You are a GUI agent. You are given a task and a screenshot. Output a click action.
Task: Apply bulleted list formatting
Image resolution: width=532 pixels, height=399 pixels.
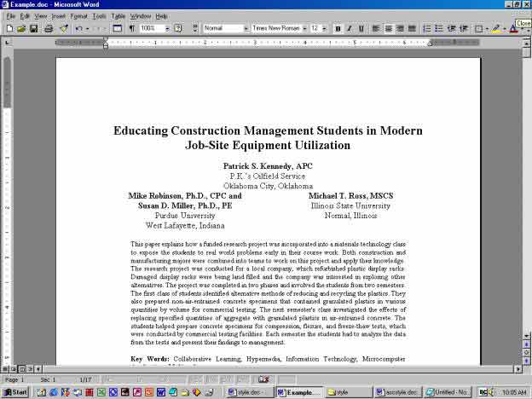[x=439, y=29]
